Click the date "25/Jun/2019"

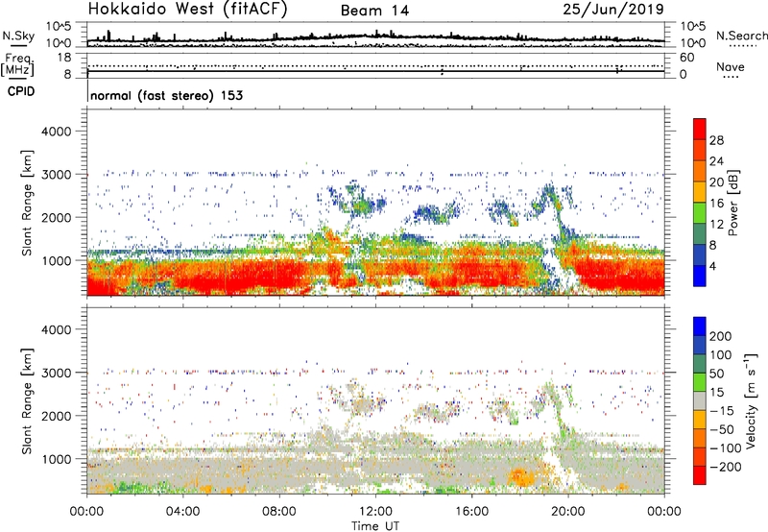pyautogui.click(x=613, y=10)
